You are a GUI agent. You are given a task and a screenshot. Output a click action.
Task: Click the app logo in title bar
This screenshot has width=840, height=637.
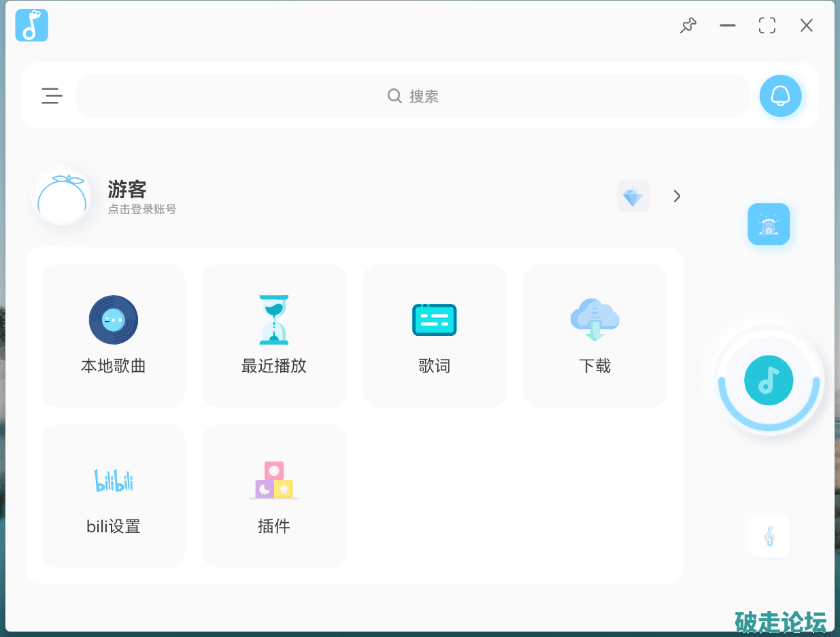tap(32, 25)
